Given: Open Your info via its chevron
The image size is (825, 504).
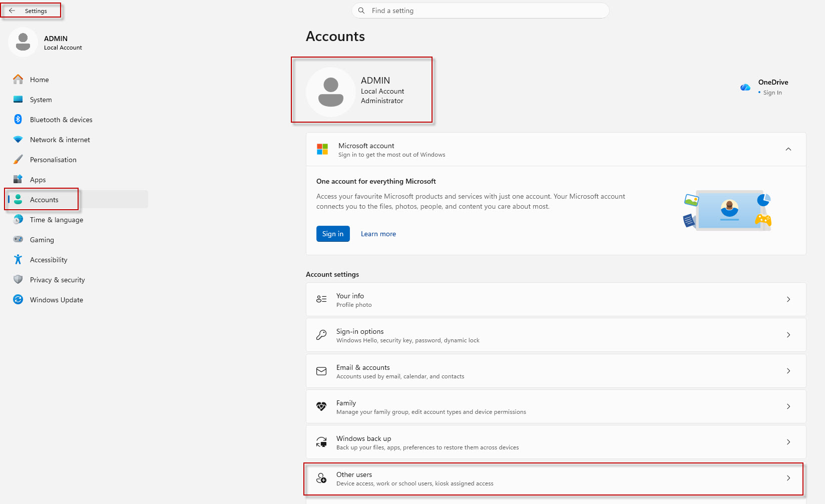Looking at the screenshot, I should 788,299.
